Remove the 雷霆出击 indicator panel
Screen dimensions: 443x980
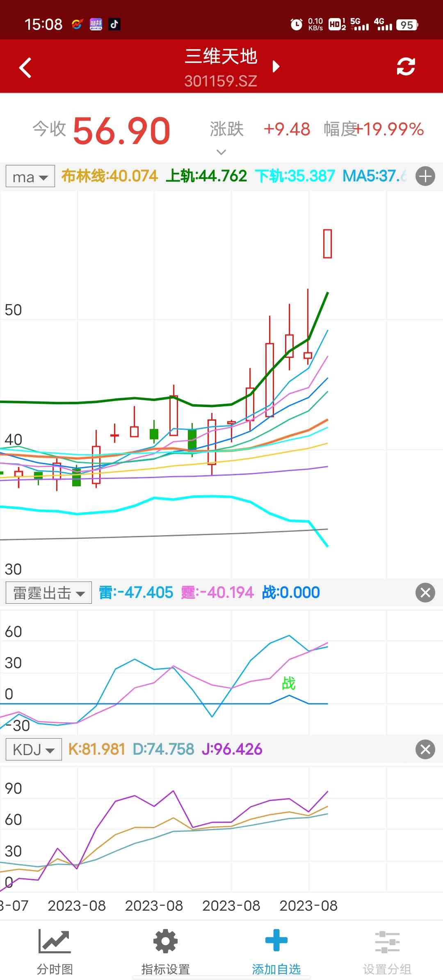point(425,593)
